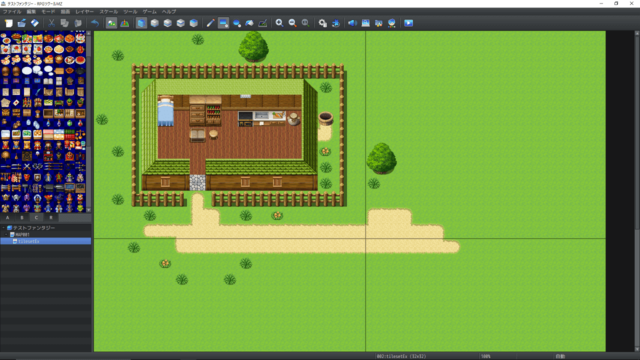
Task: Select the automatic layer option
Action: tap(141, 23)
